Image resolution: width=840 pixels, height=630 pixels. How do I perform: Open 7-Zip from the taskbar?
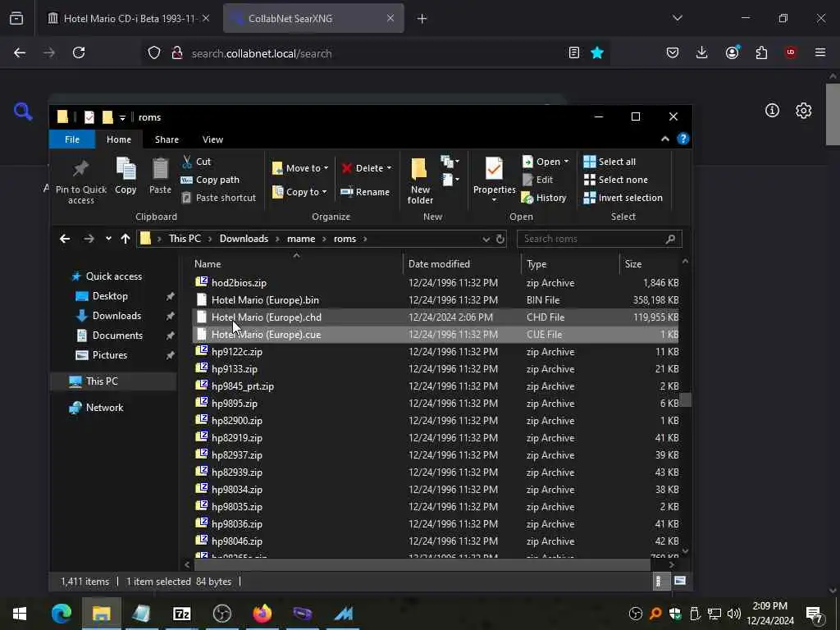181,614
